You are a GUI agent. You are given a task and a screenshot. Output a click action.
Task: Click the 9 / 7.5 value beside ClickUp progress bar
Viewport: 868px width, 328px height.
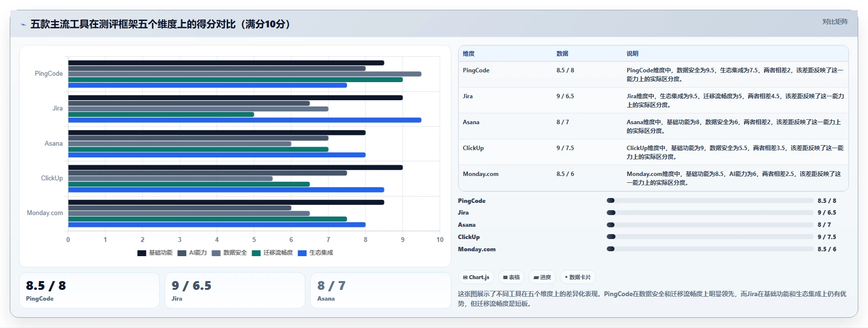tap(827, 237)
